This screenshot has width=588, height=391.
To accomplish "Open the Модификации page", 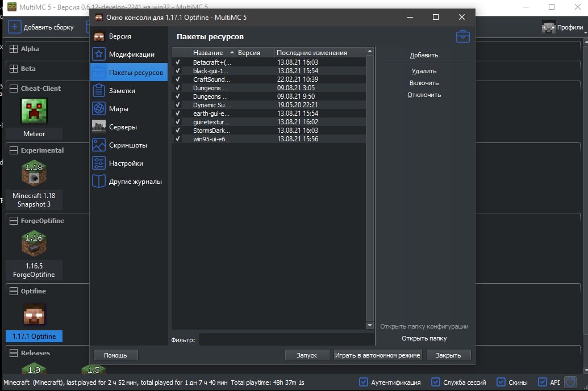I will [128, 54].
